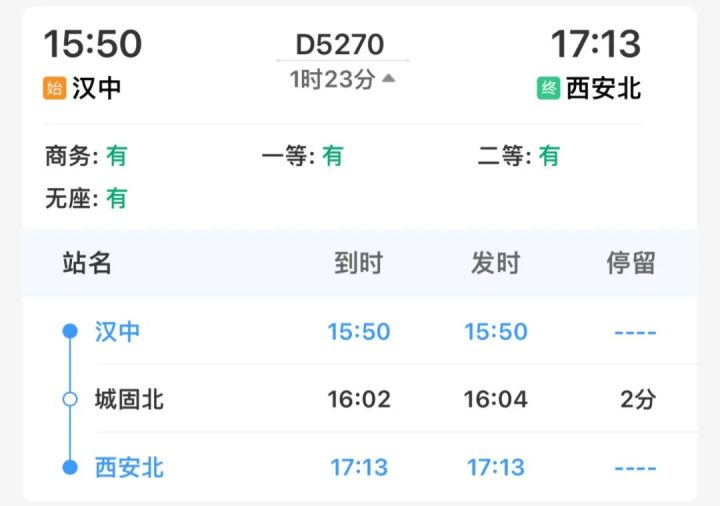Click the orange 始 origin station icon
Viewport: 720px width, 506px height.
(x=55, y=88)
